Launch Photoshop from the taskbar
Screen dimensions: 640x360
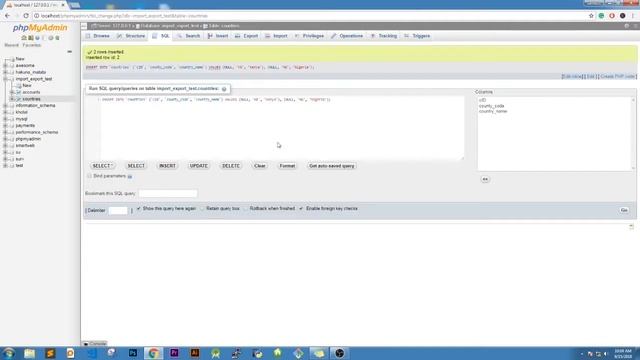[133, 353]
